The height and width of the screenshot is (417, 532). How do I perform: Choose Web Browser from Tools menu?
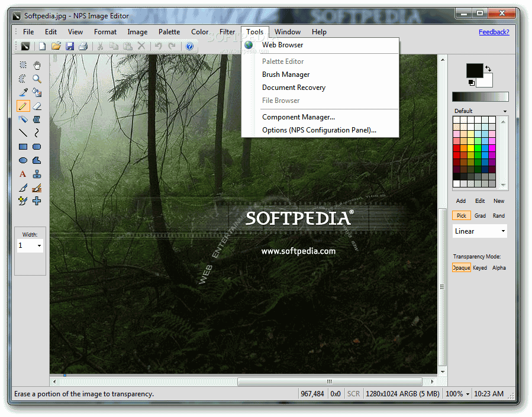tap(320, 45)
